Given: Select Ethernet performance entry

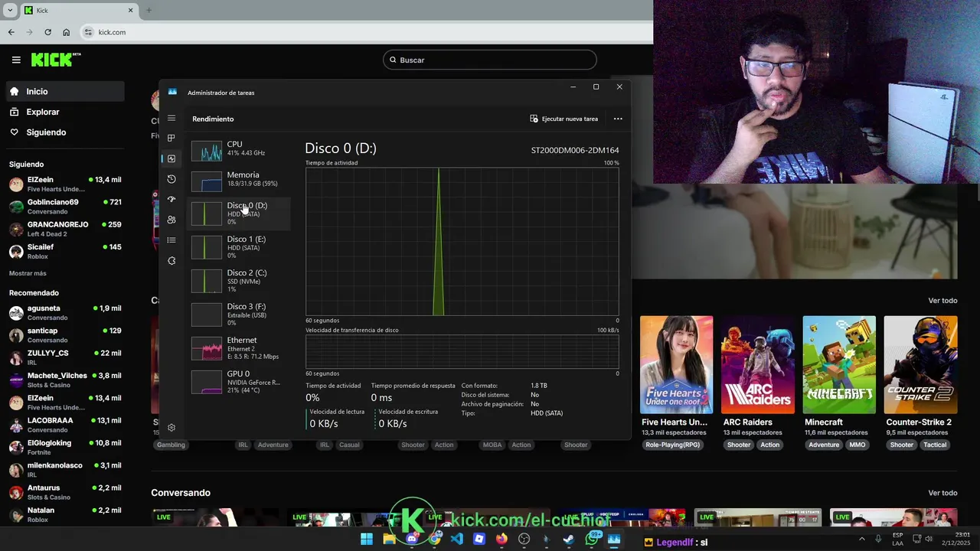Looking at the screenshot, I should (x=240, y=348).
